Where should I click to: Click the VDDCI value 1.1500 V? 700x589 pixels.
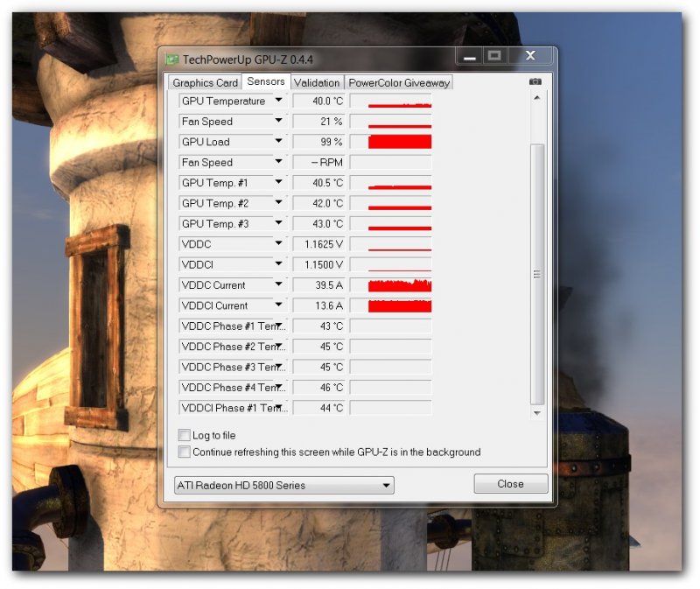318,265
